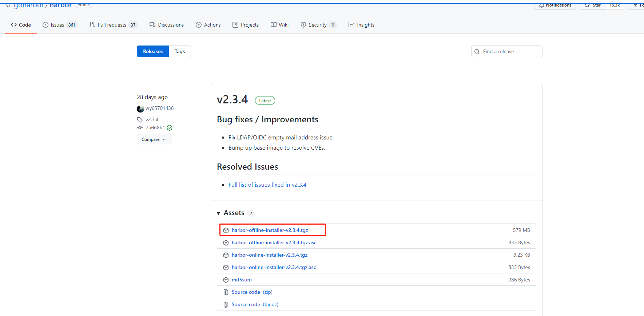
Task: Open the Issues tab
Action: pos(60,25)
